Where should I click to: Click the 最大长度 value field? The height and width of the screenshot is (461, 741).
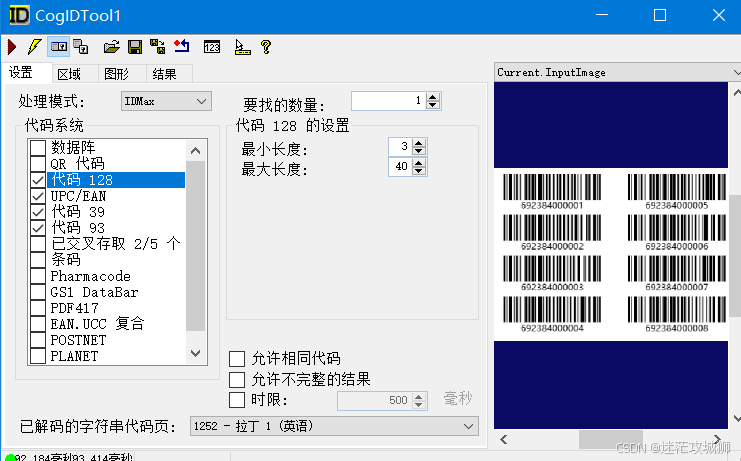pyautogui.click(x=400, y=167)
